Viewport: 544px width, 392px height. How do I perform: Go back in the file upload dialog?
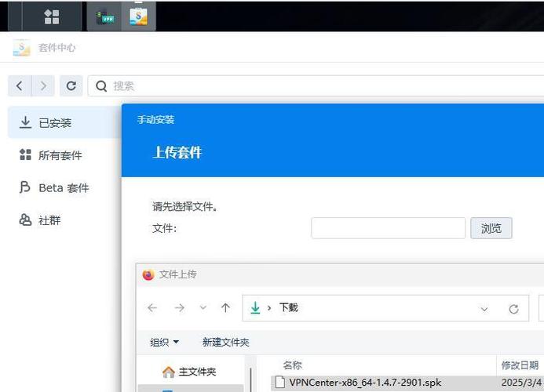[x=152, y=308]
